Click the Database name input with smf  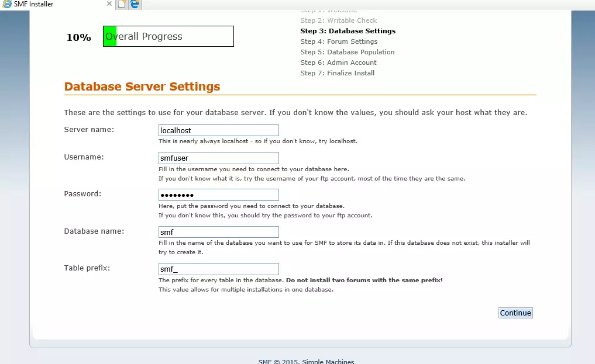[x=219, y=232]
